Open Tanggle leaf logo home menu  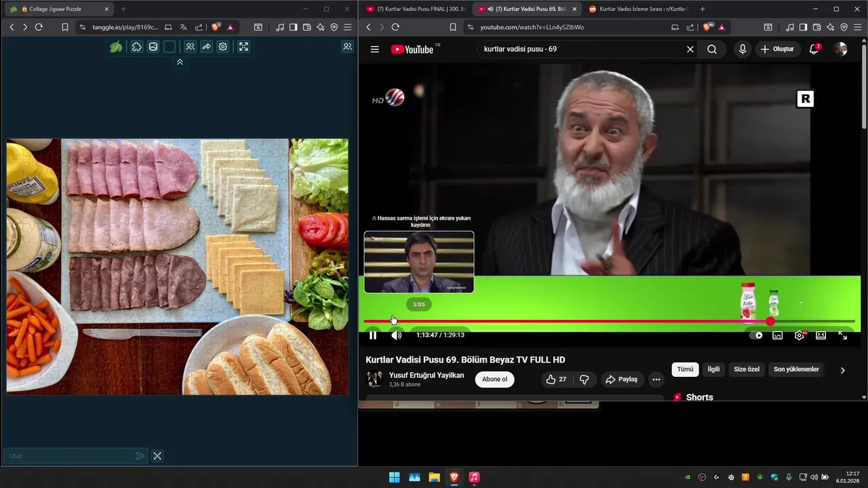pyautogui.click(x=116, y=47)
